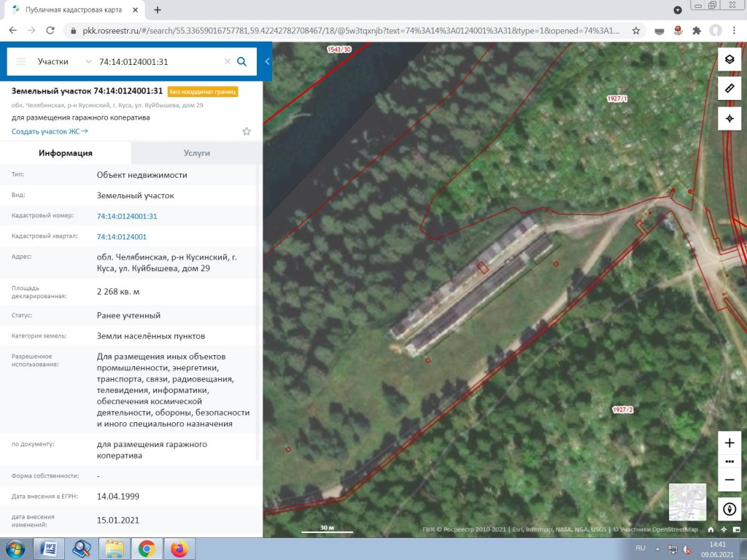Select the Земельный участок kind value
Image resolution: width=747 pixels, height=560 pixels.
pyautogui.click(x=135, y=195)
